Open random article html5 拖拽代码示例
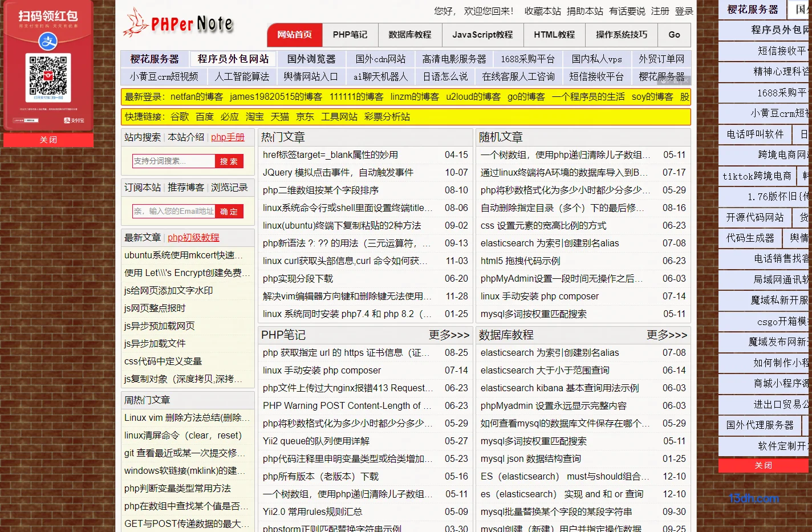 pos(521,261)
